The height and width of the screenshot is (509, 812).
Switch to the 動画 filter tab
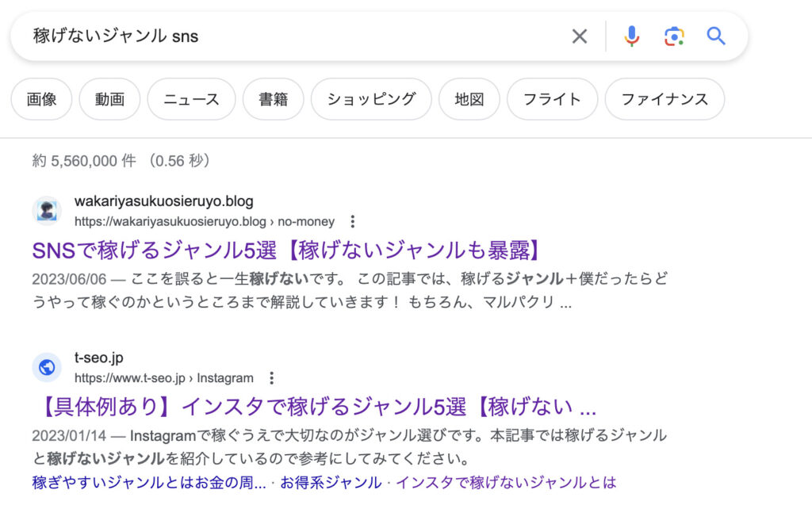pyautogui.click(x=110, y=99)
